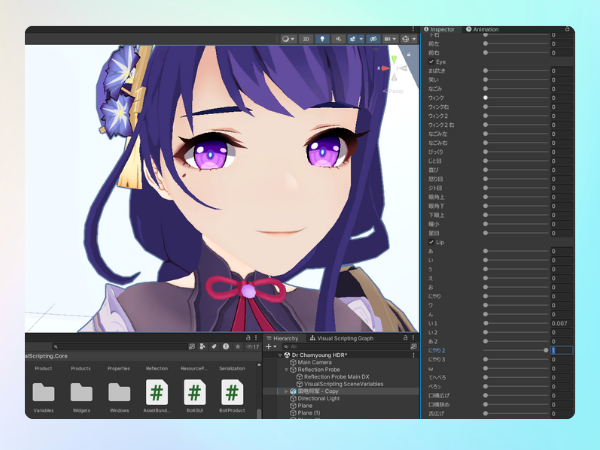Select Plane object in Hierarchy
Image resolution: width=600 pixels, height=450 pixels.
pos(305,406)
